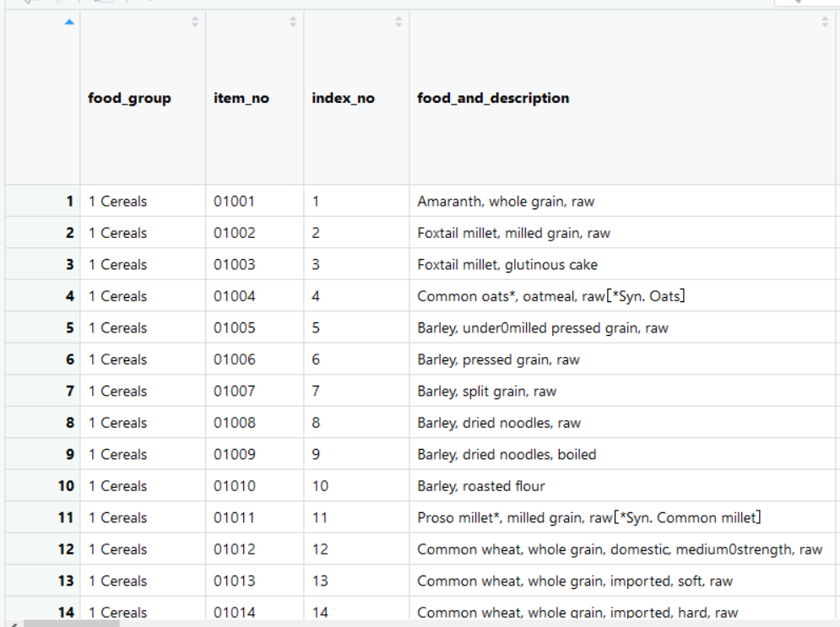The width and height of the screenshot is (840, 627).
Task: Sort rows using the index_no sort arrows
Action: (x=398, y=22)
